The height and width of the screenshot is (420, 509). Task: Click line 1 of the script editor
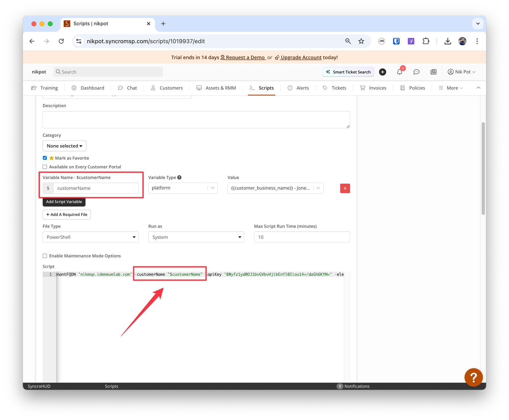point(200,274)
